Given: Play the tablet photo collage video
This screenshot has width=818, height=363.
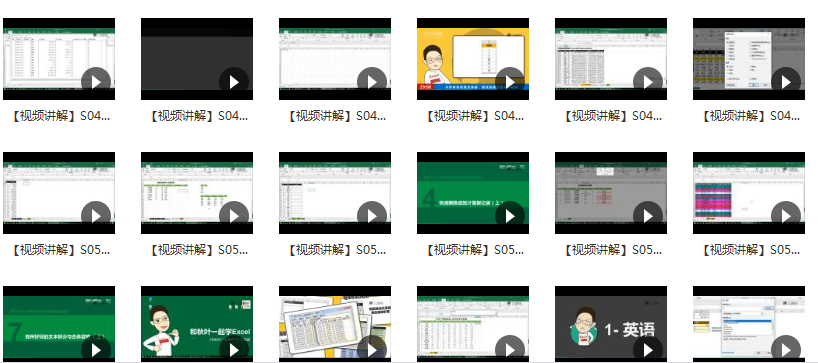Looking at the screenshot, I should pos(372,349).
